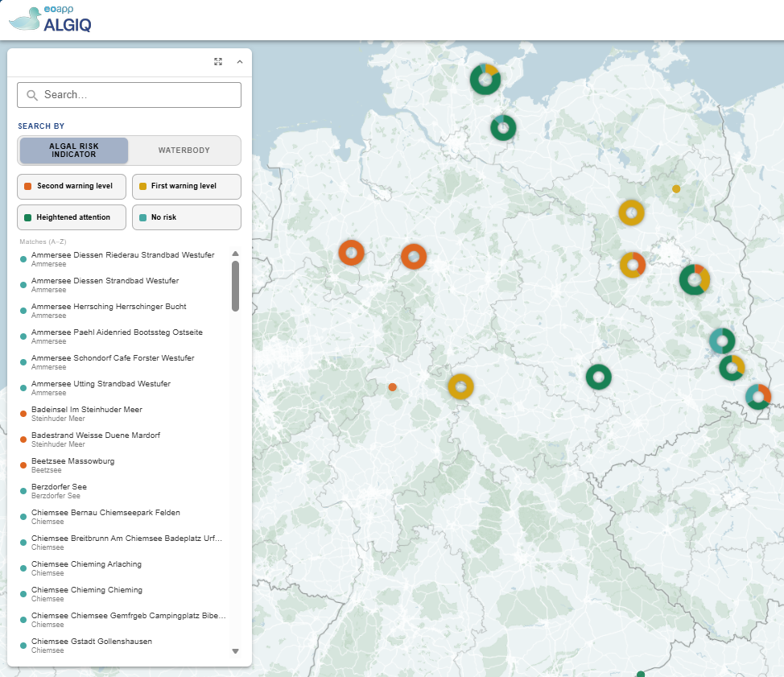Toggle the No risk filter
This screenshot has height=677, width=784.
pyautogui.click(x=187, y=217)
